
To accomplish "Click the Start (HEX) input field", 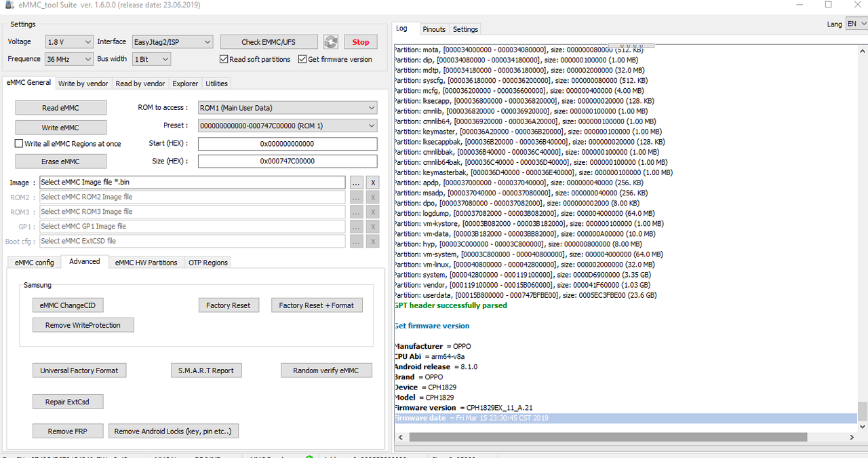I will point(288,144).
